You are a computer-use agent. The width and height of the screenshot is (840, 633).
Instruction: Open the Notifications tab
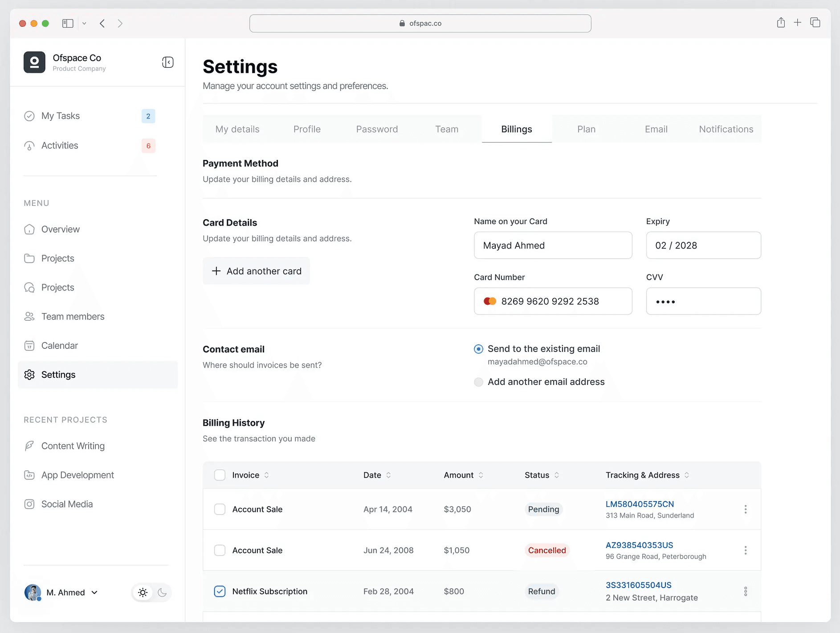pos(726,129)
